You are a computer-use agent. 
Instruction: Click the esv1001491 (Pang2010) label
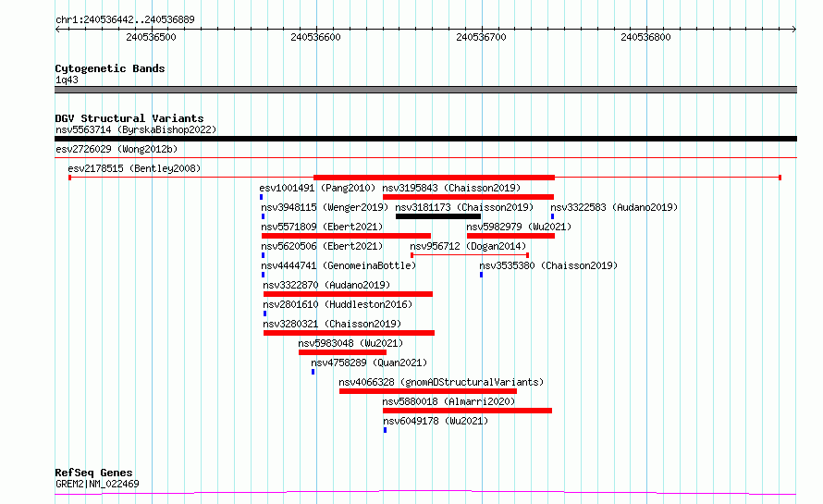tap(317, 188)
